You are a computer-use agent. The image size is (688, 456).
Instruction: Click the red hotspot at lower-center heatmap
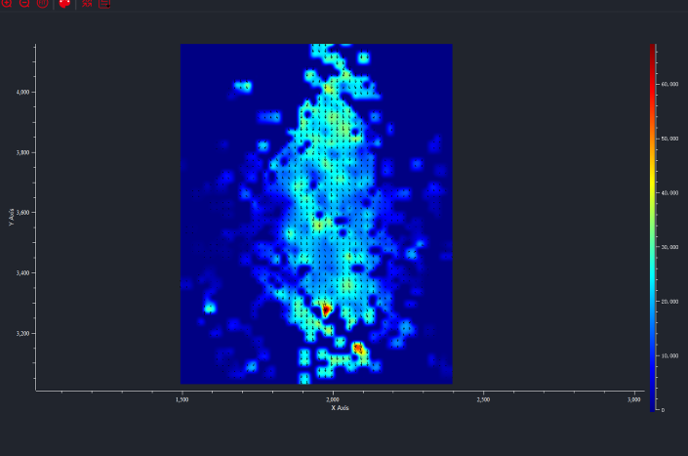[326, 310]
